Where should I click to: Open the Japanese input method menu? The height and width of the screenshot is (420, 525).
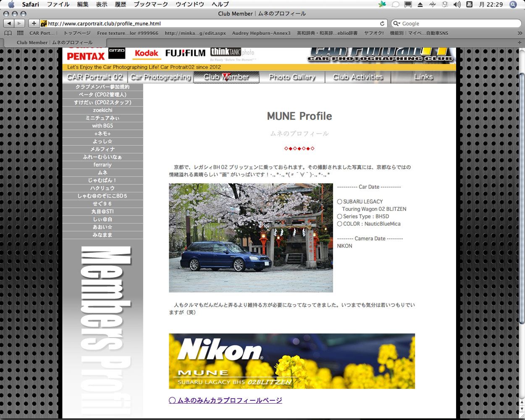point(470,4)
